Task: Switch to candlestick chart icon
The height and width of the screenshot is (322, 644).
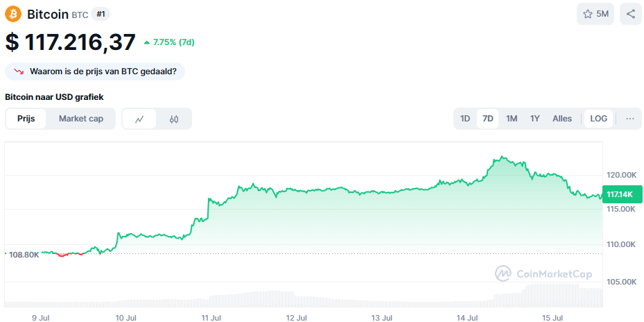Action: point(174,119)
